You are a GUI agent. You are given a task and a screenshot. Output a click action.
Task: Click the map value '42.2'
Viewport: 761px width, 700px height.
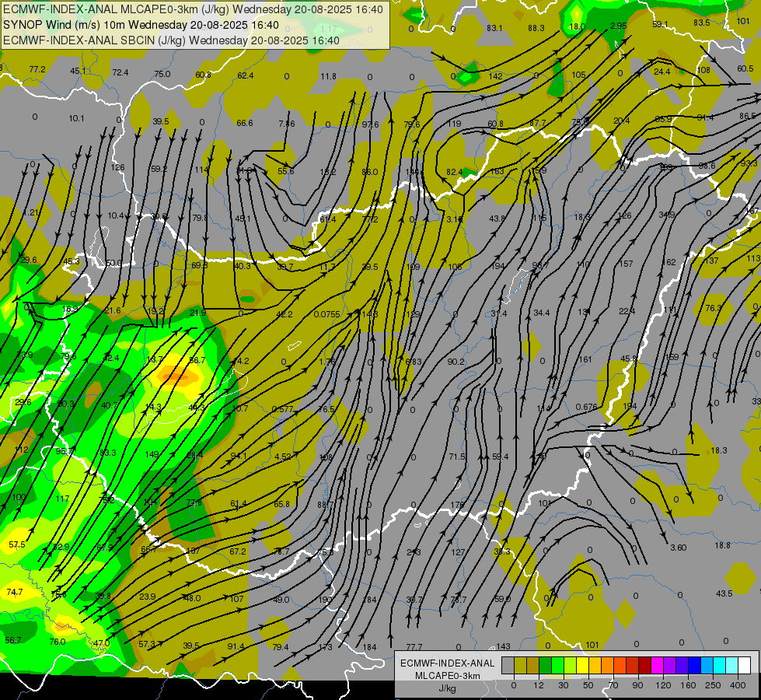pos(284,314)
